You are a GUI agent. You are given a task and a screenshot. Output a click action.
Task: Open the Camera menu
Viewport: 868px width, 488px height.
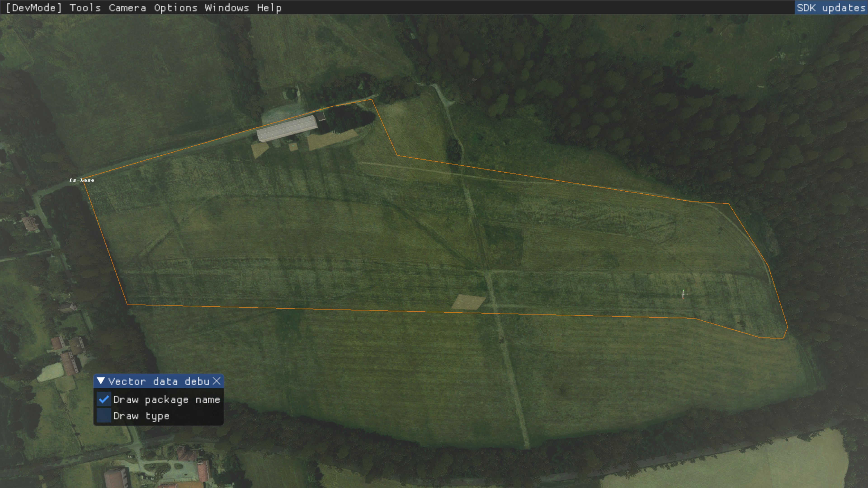point(127,8)
